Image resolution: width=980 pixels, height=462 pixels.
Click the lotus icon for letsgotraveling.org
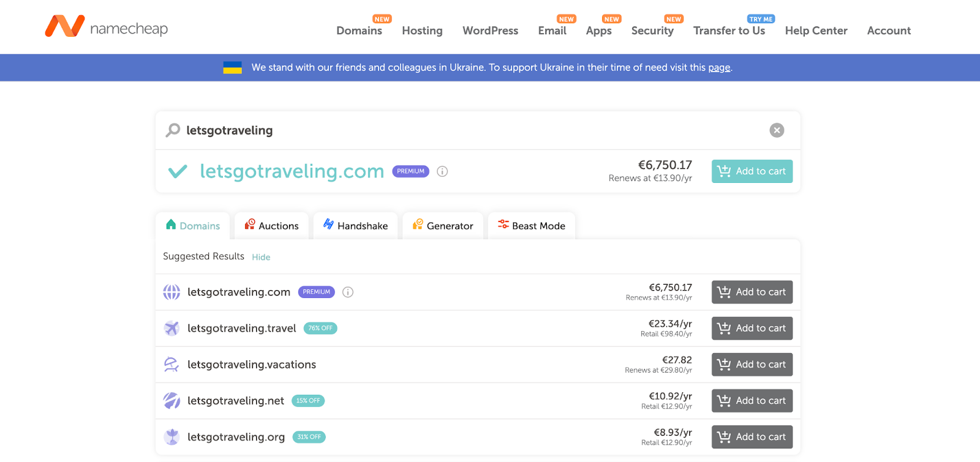coord(171,437)
